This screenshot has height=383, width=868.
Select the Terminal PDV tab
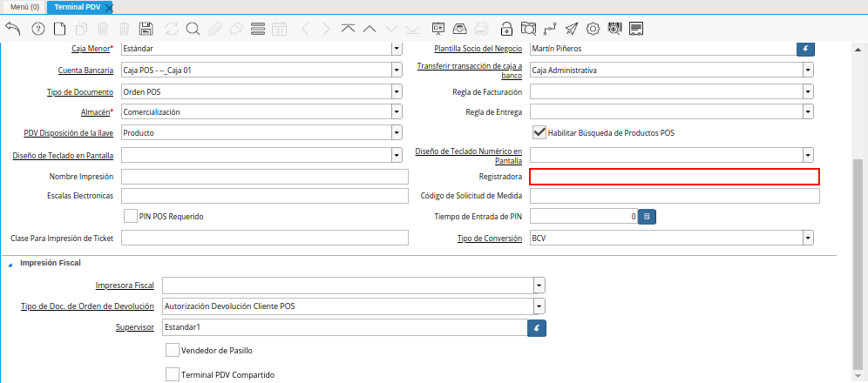tap(77, 7)
